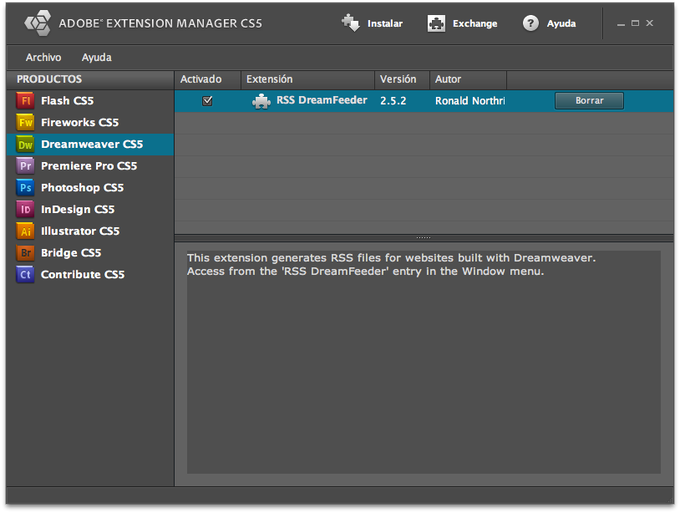Click the splitter grip above description pane
The width and height of the screenshot is (680, 513).
(x=423, y=238)
